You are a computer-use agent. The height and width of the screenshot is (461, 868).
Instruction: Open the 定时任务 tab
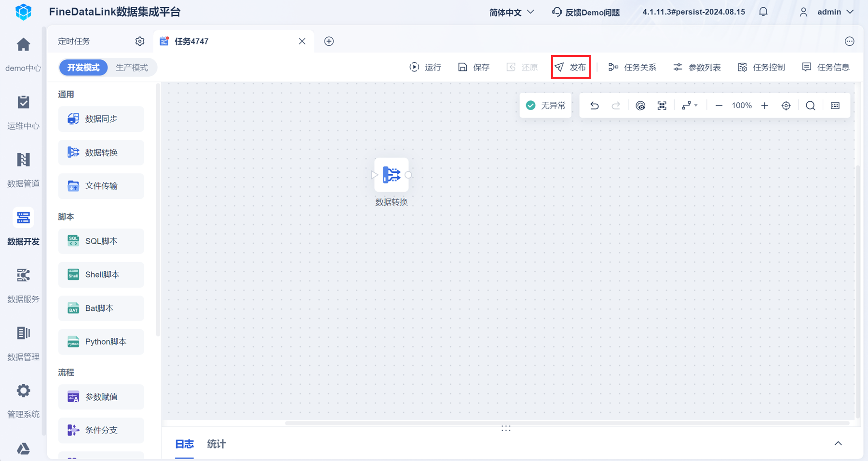(x=74, y=42)
